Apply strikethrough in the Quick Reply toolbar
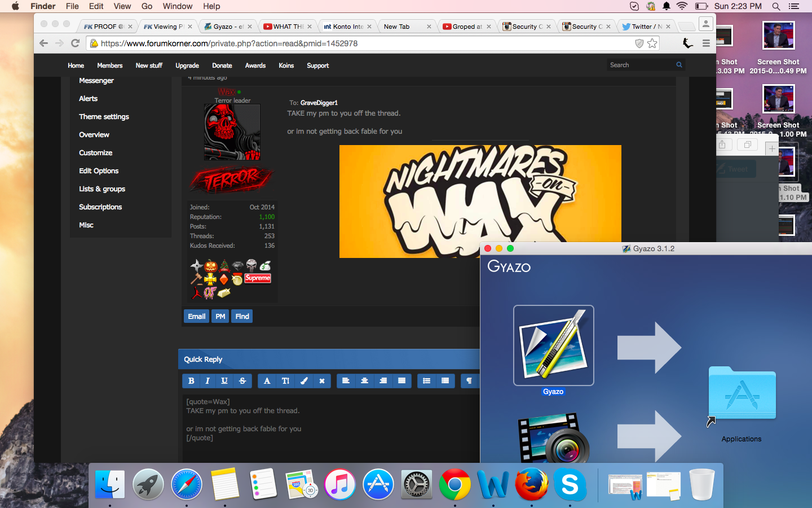The width and height of the screenshot is (812, 508). click(242, 381)
